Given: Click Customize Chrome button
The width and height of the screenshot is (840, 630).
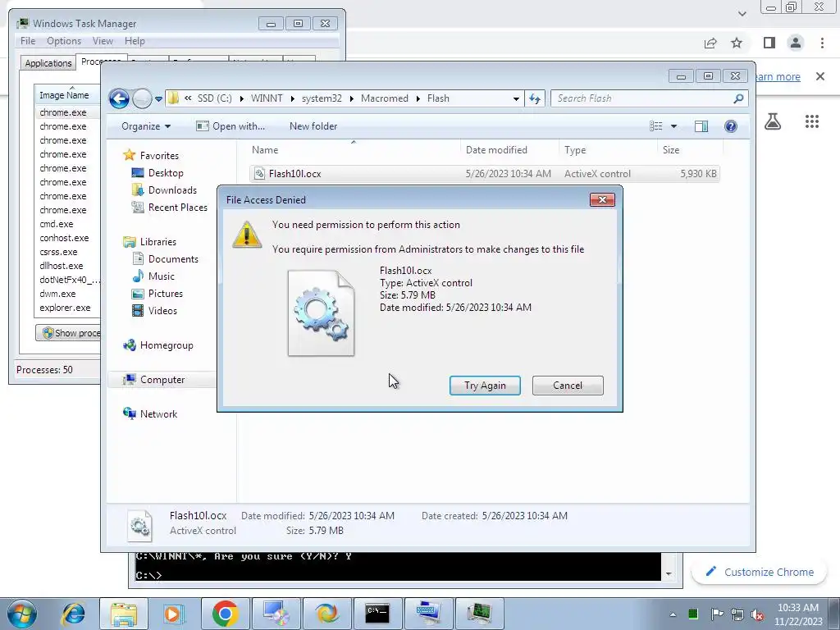Looking at the screenshot, I should point(760,572).
